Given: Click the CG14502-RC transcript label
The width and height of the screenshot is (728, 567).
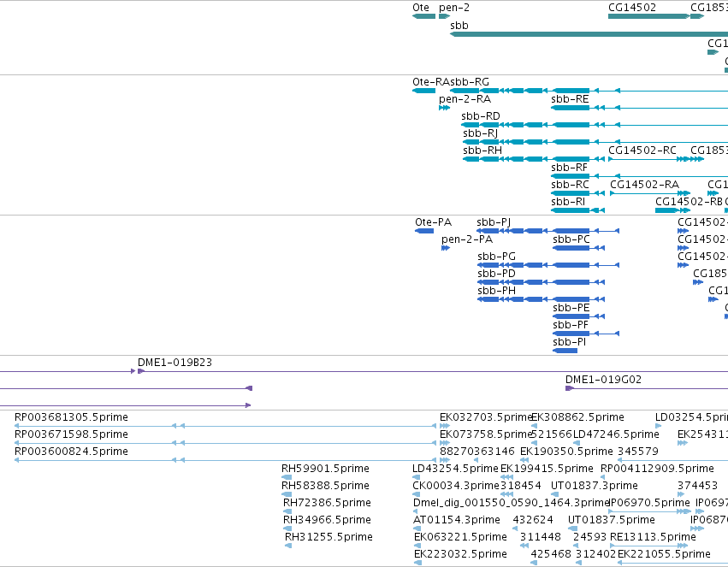Looking at the screenshot, I should [x=642, y=151].
